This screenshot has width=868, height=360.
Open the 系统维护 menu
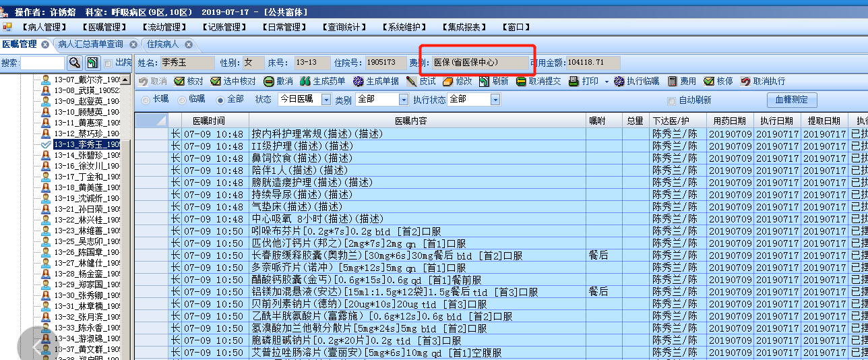(404, 27)
